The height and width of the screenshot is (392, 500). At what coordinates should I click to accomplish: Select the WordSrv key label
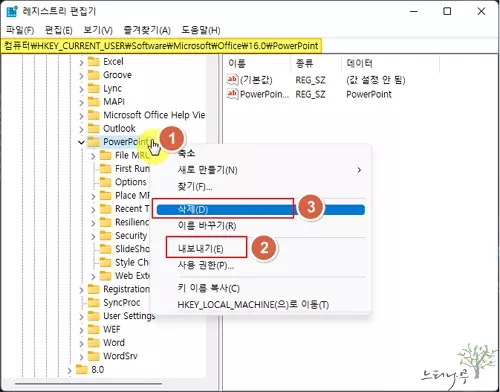(x=120, y=356)
